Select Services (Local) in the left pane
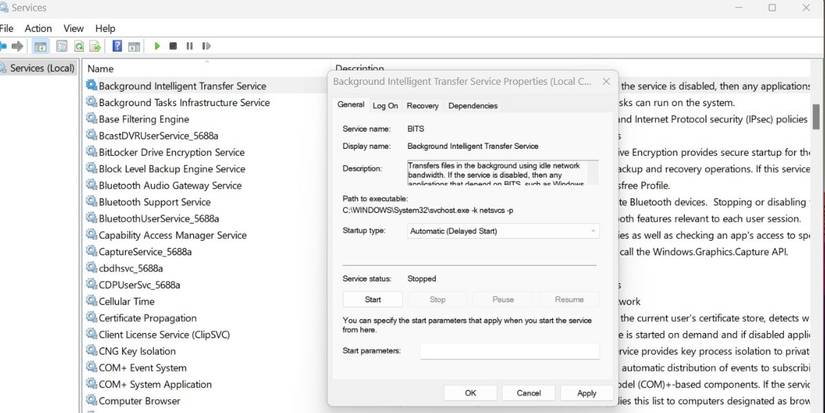 [41, 68]
